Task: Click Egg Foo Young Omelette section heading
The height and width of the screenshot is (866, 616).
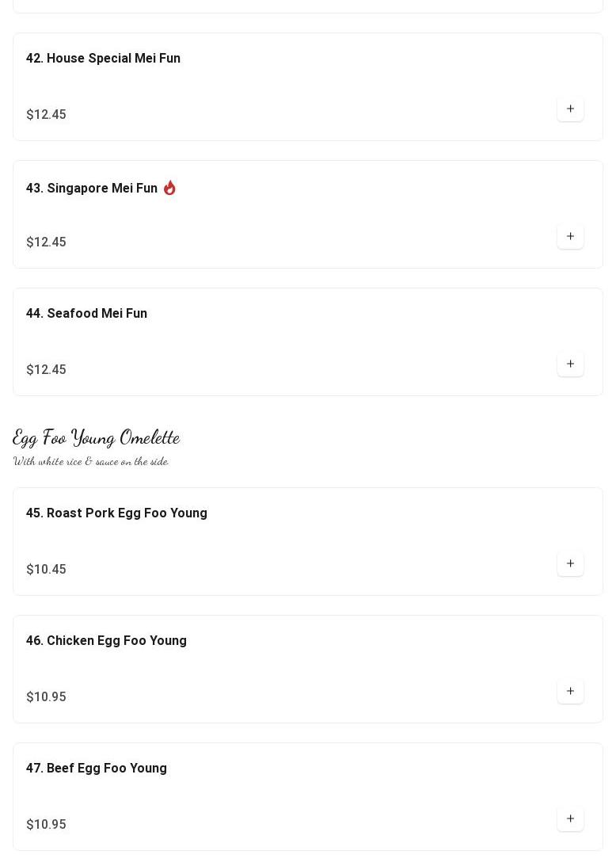Action: (x=97, y=437)
